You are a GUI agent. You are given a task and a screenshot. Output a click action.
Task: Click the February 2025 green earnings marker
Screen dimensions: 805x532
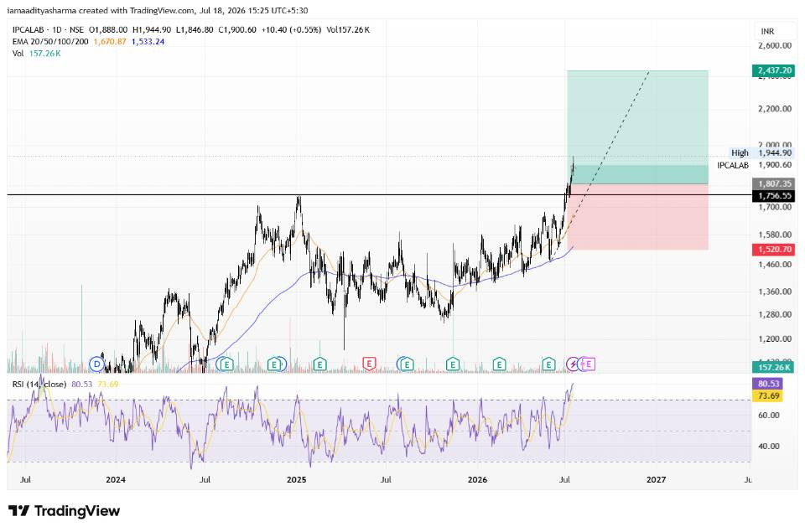tap(319, 364)
